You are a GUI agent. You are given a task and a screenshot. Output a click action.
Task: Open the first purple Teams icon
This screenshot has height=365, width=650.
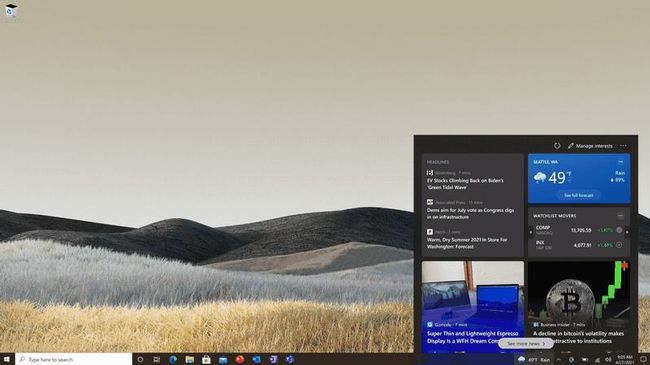(273, 359)
